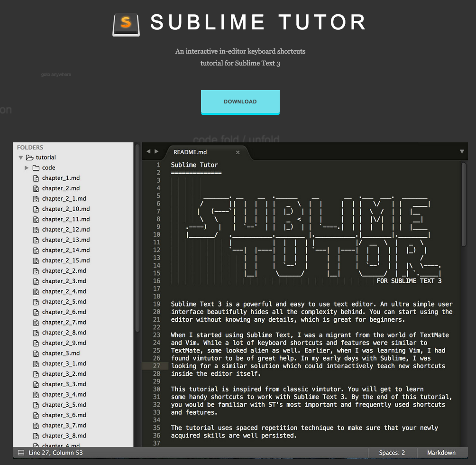This screenshot has width=476, height=465.
Task: Toggle side bar via status bar panel icon
Action: pos(21,453)
